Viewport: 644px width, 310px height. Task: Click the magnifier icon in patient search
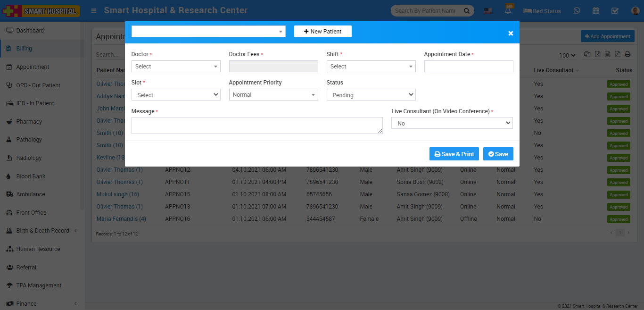(467, 11)
